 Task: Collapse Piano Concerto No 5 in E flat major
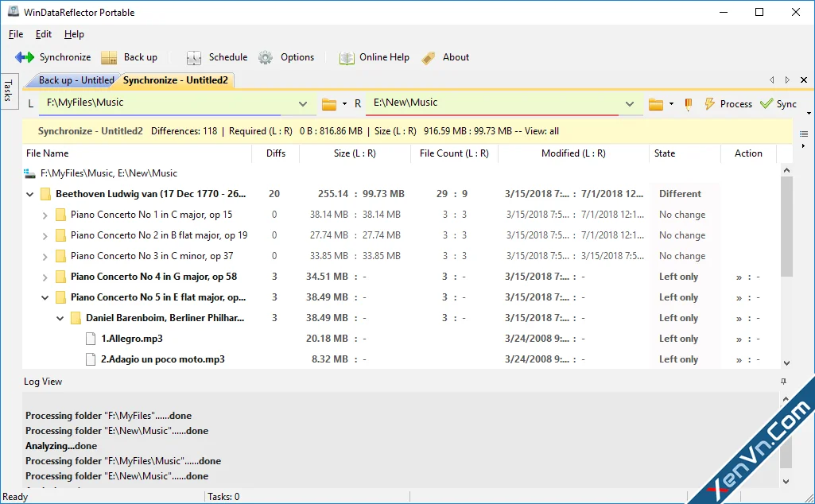[x=45, y=298]
